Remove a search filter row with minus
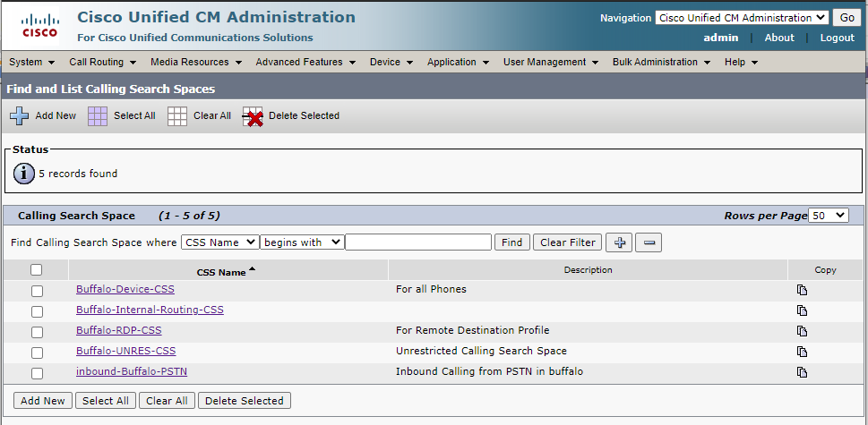868x425 pixels. tap(650, 242)
